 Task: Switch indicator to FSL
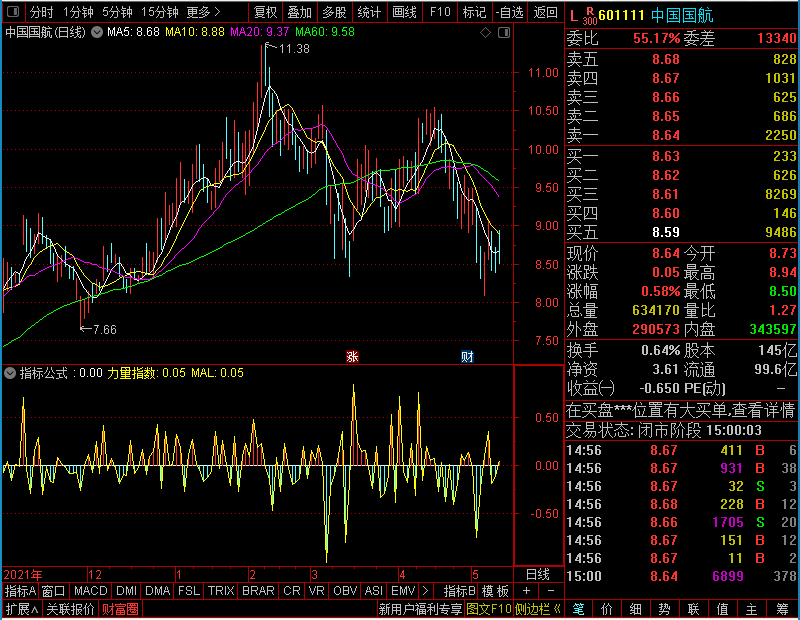[x=189, y=591]
